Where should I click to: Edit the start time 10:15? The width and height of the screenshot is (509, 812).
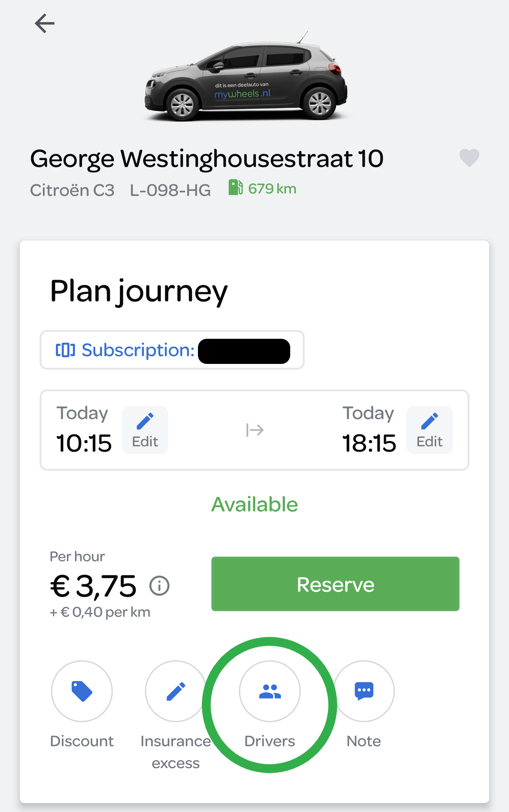tap(145, 430)
